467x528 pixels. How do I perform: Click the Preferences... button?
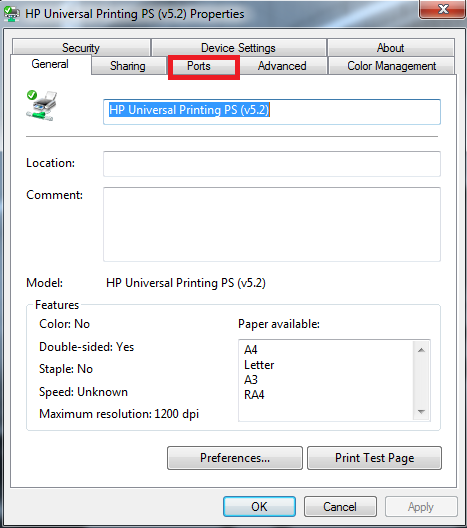(x=235, y=458)
